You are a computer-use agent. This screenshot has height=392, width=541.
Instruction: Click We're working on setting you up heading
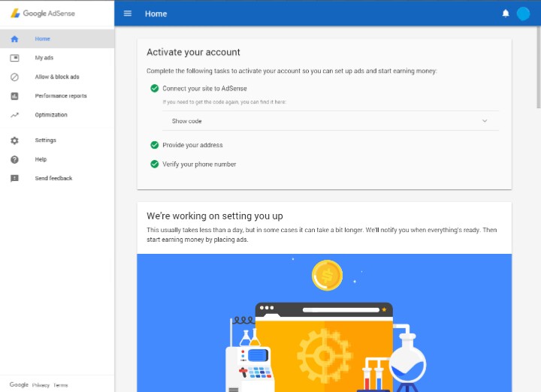tap(215, 216)
